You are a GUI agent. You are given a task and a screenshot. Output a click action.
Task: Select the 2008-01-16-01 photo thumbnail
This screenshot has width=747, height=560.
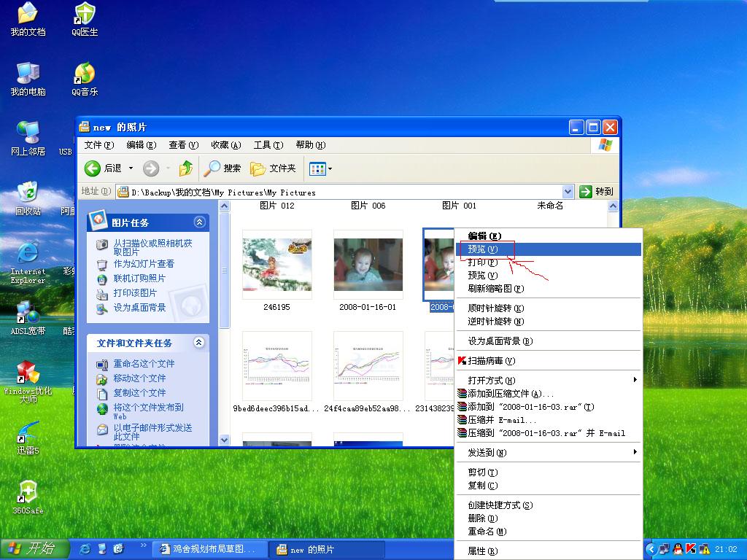pyautogui.click(x=368, y=264)
